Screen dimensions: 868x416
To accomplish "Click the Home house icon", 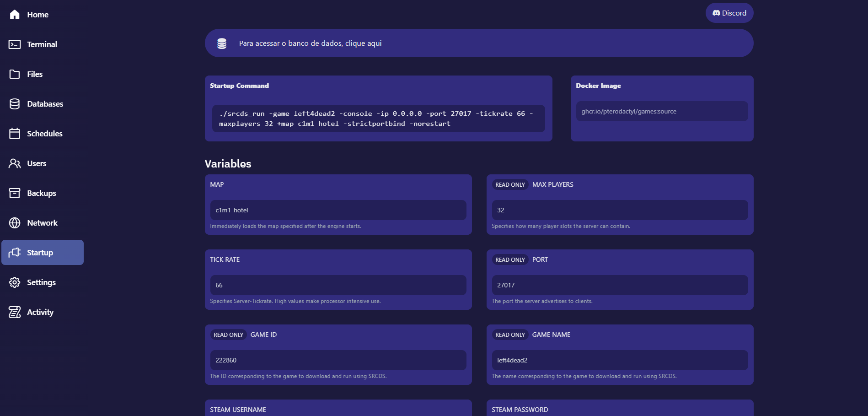I will click(15, 15).
